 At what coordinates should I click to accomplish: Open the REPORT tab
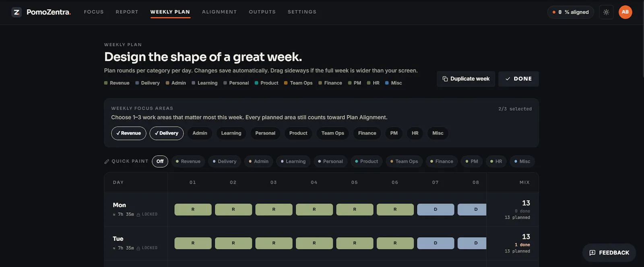coord(127,12)
